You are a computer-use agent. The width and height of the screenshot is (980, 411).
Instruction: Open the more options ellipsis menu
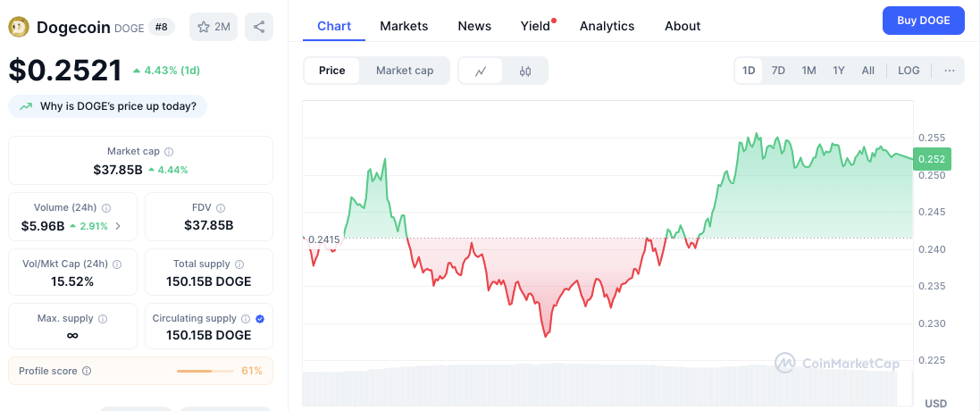(x=949, y=71)
